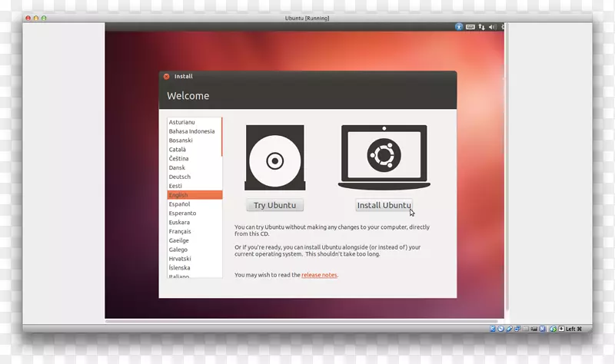The width and height of the screenshot is (615, 364).
Task: Select Bahasa Indonesia in the language list
Action: coord(194,131)
